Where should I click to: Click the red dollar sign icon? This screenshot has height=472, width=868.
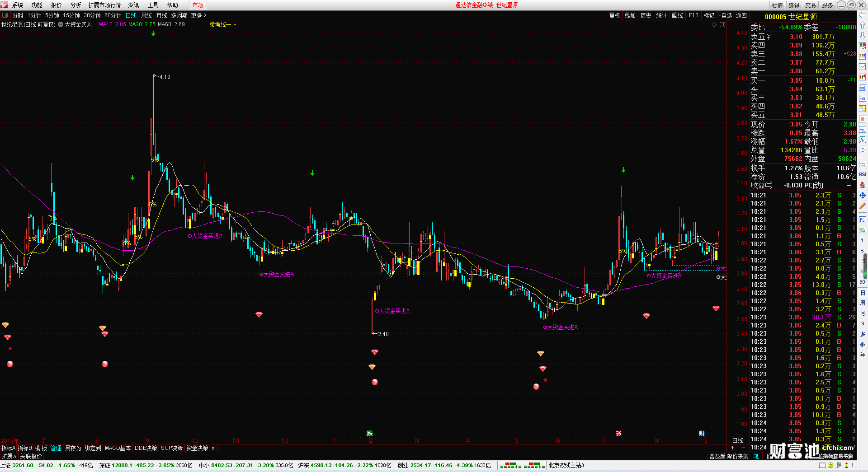pos(863,185)
